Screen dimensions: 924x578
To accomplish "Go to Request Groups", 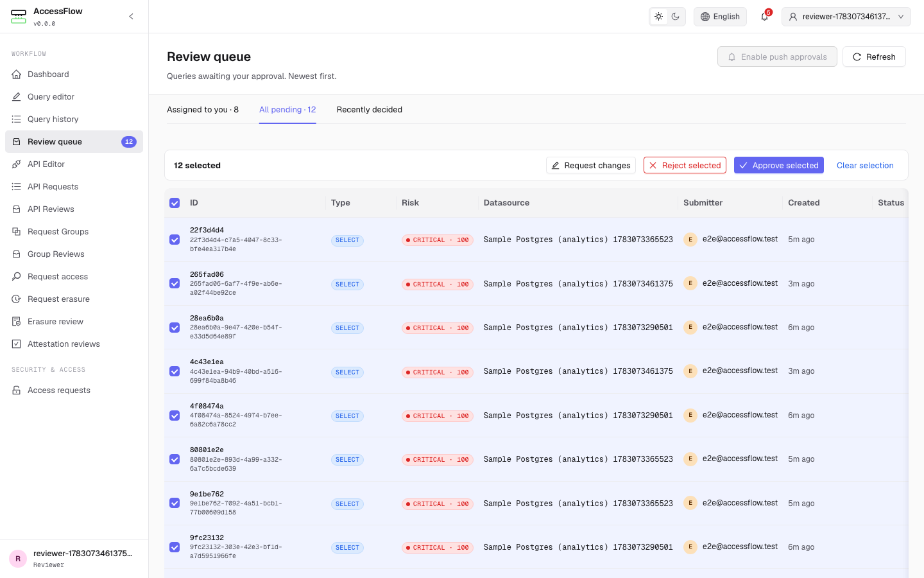I will click(x=74, y=232).
